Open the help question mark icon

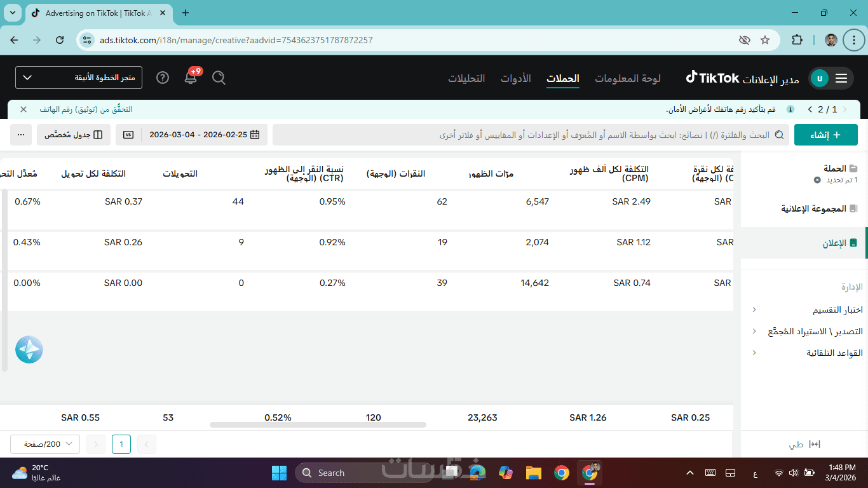click(x=163, y=78)
